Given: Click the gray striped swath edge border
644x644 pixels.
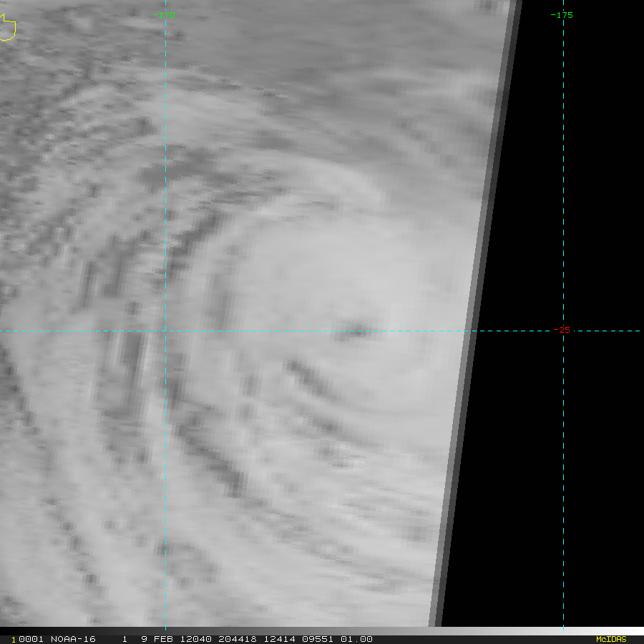Looking at the screenshot, I should 476,313.
